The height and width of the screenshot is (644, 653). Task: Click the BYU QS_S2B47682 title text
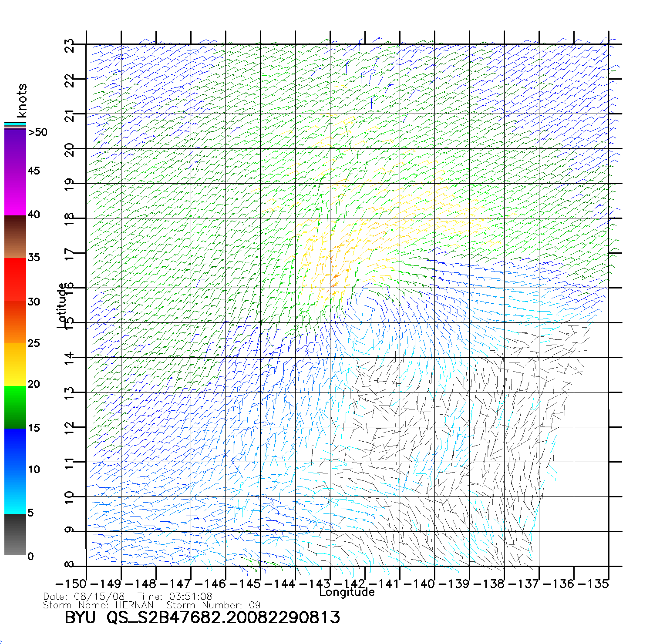click(202, 617)
